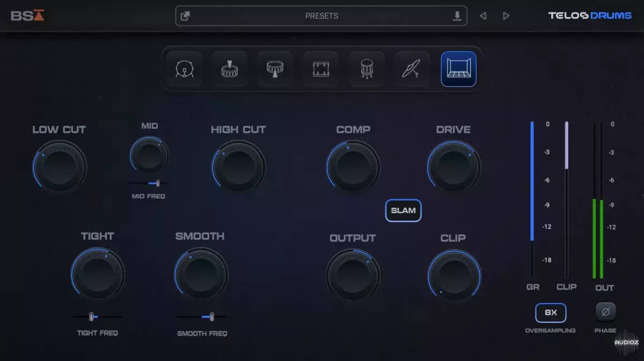Image resolution: width=644 pixels, height=361 pixels.
Task: Click the OUTPUT label
Action: click(353, 238)
